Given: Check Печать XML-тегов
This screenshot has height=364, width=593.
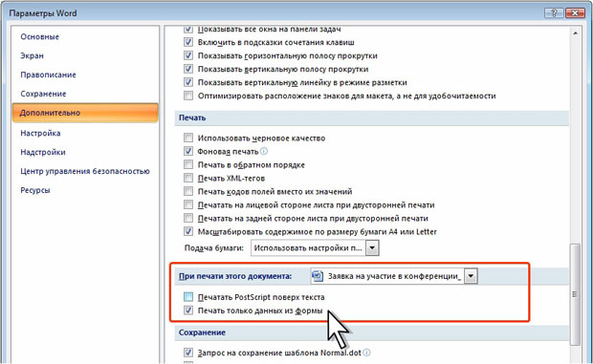Looking at the screenshot, I should [188, 178].
